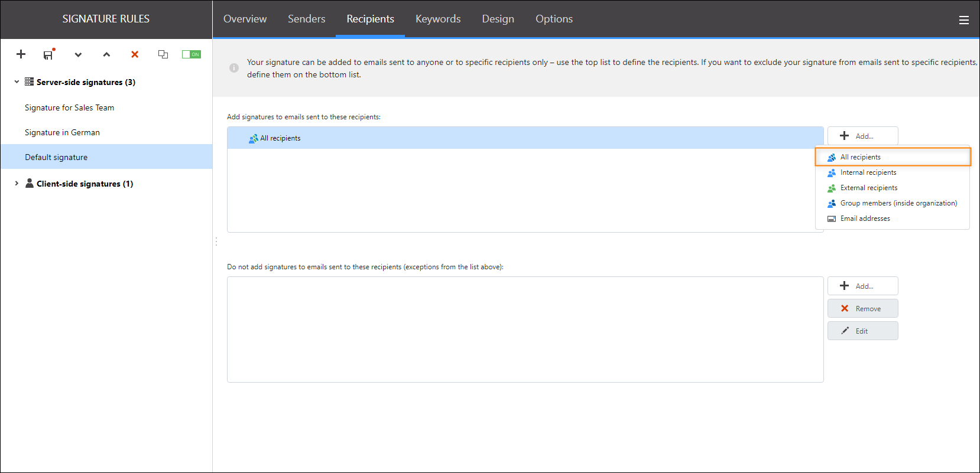Open the hamburger menu in top right

963,20
